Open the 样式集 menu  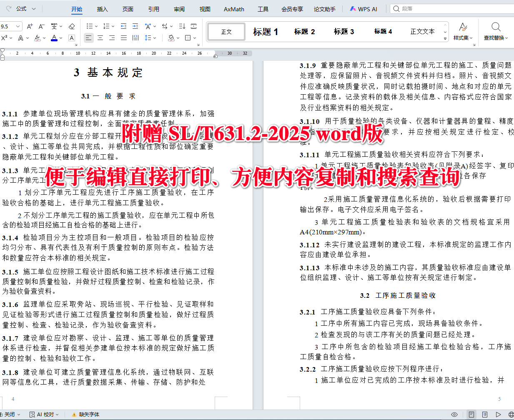(463, 32)
